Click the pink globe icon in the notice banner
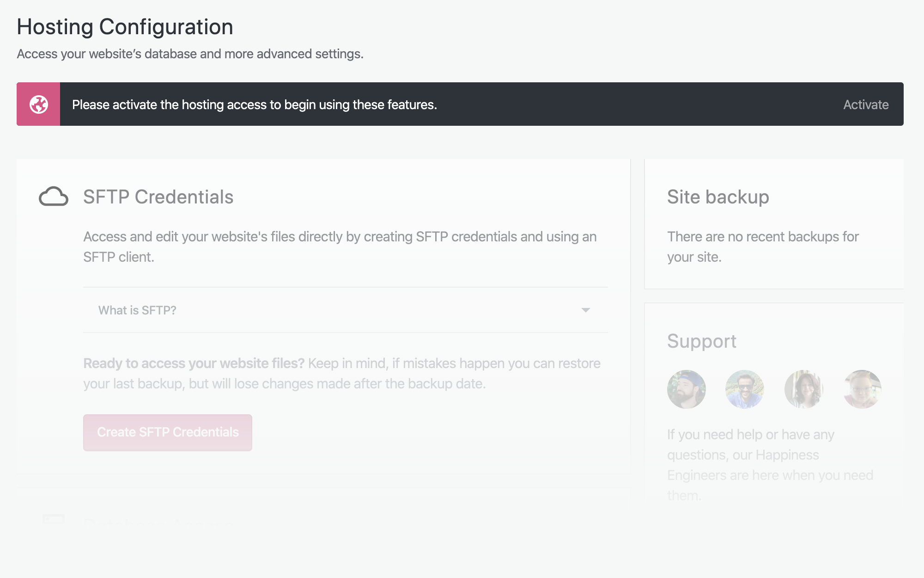This screenshot has width=924, height=578. (39, 105)
